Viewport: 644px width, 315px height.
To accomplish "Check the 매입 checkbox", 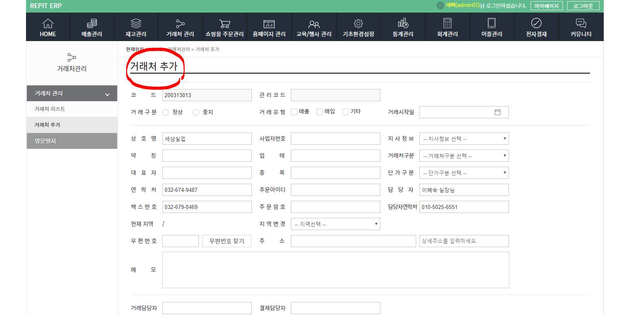I will [x=320, y=112].
